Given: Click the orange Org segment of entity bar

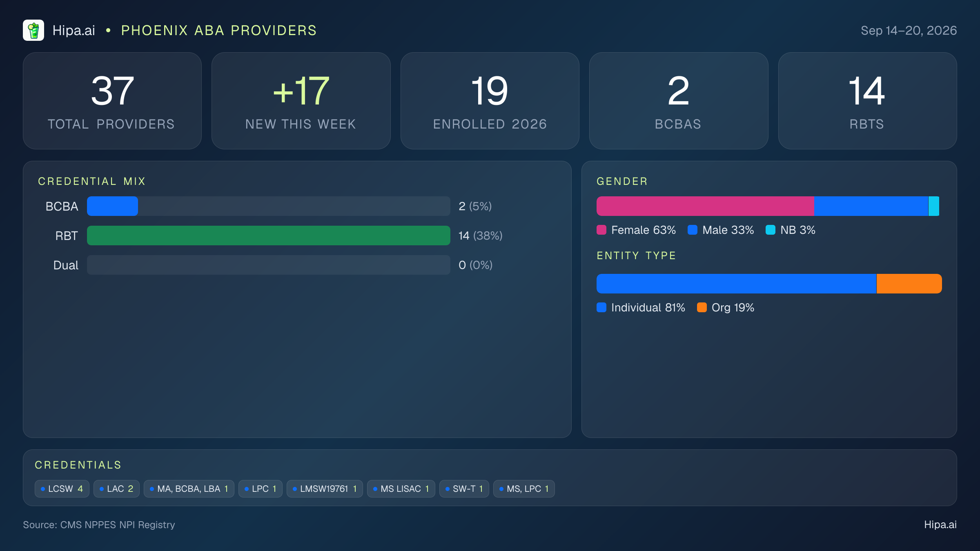Looking at the screenshot, I should click(x=909, y=284).
